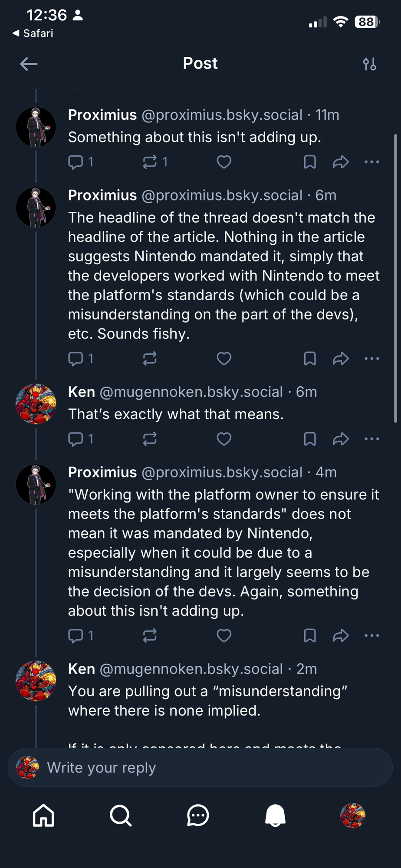
Task: Open Search from the bottom navigation
Action: [x=121, y=815]
